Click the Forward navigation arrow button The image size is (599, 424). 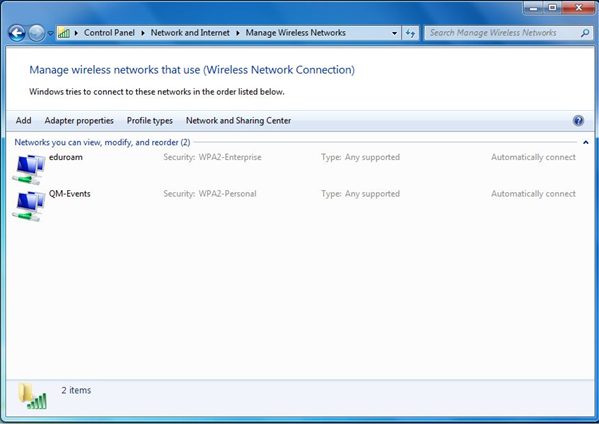pos(36,33)
